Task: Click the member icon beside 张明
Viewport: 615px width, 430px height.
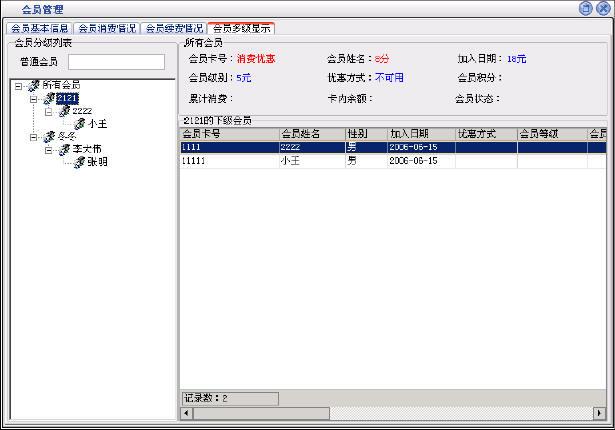Action: (79, 162)
